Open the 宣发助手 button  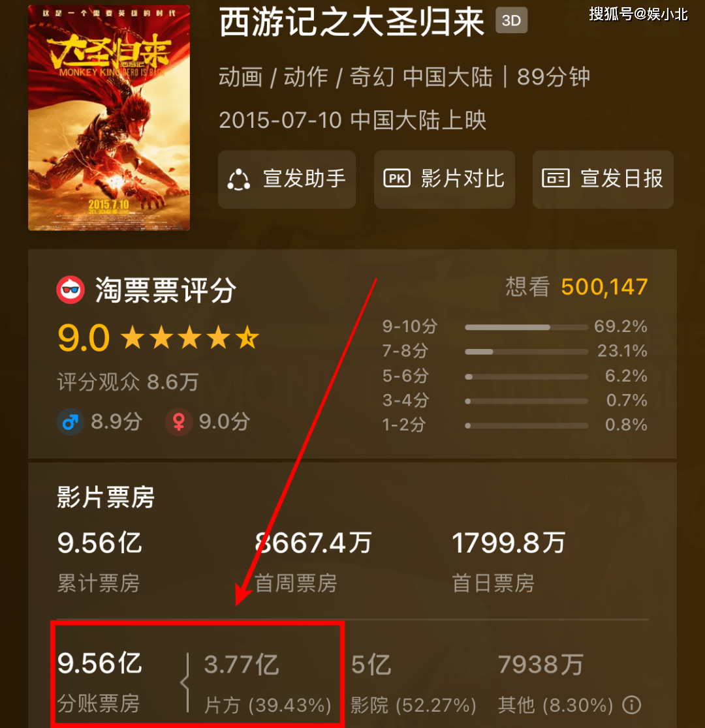(287, 179)
